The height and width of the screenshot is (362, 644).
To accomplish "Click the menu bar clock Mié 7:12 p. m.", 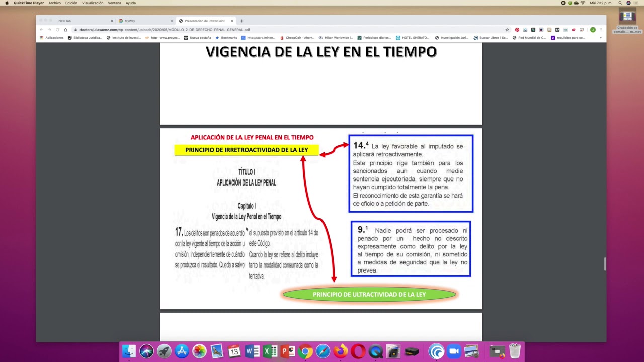I will [601, 3].
